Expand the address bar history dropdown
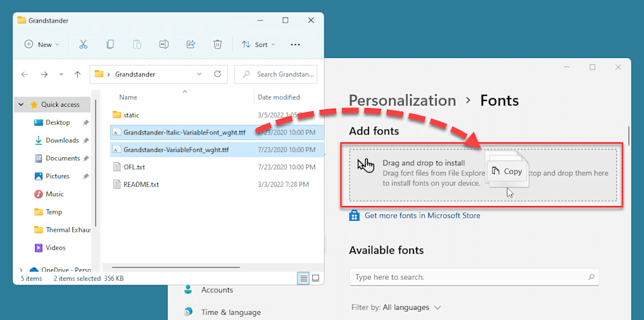644x320 pixels. click(x=199, y=74)
